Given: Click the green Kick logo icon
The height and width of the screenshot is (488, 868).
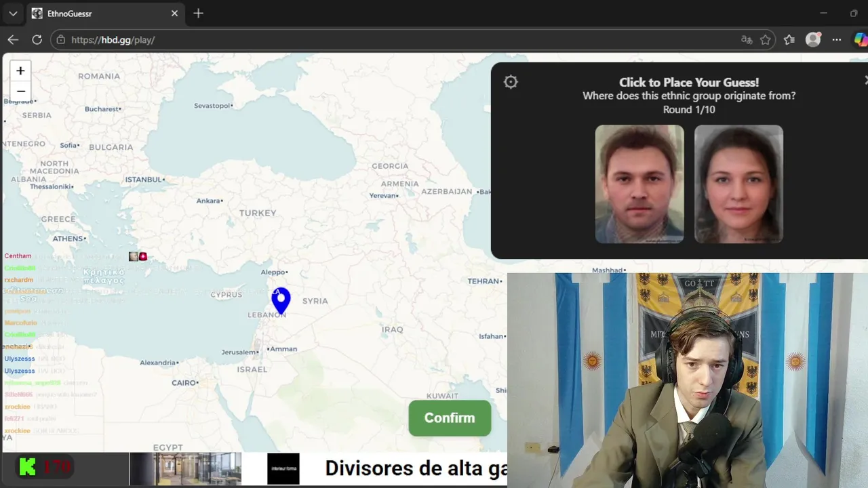Looking at the screenshot, I should click(28, 466).
